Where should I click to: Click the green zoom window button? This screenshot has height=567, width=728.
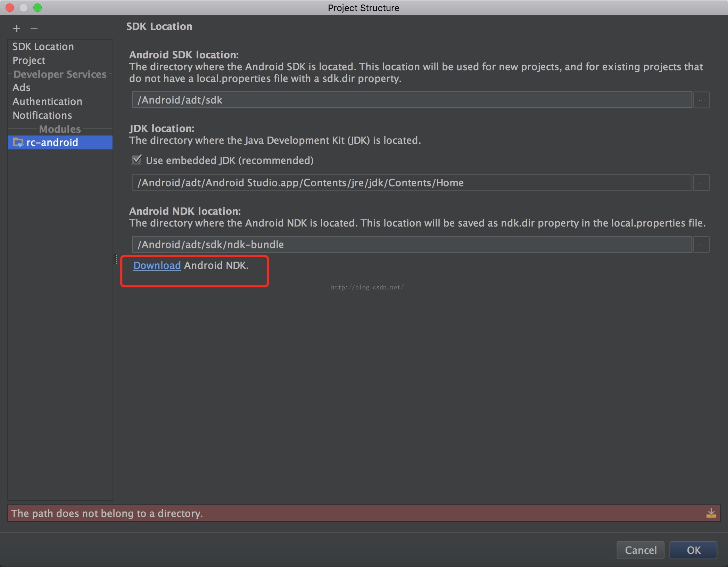tap(38, 8)
